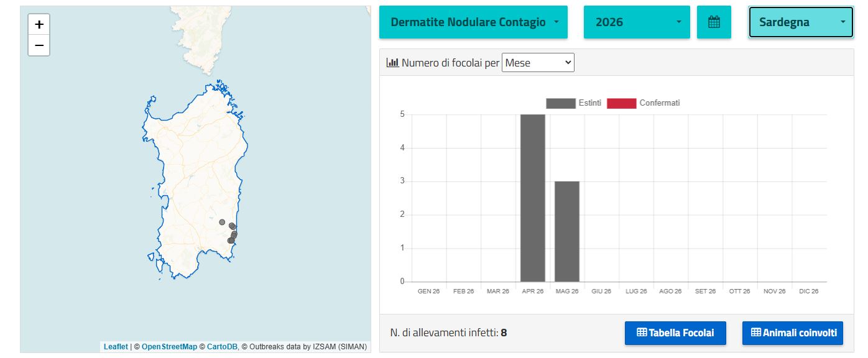Click the APR 26 bar in chart

click(533, 198)
